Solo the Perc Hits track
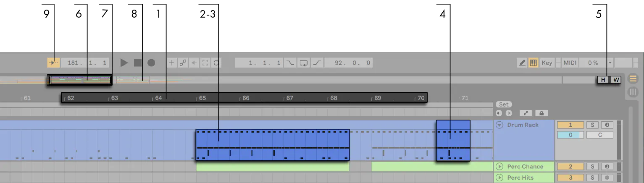This screenshot has width=644, height=183. pyautogui.click(x=592, y=178)
